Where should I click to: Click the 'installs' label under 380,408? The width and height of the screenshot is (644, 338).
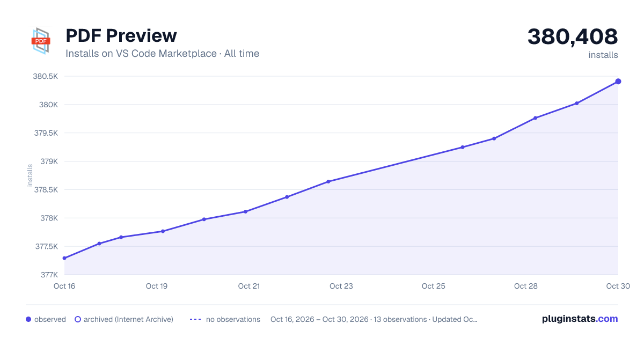tap(603, 55)
